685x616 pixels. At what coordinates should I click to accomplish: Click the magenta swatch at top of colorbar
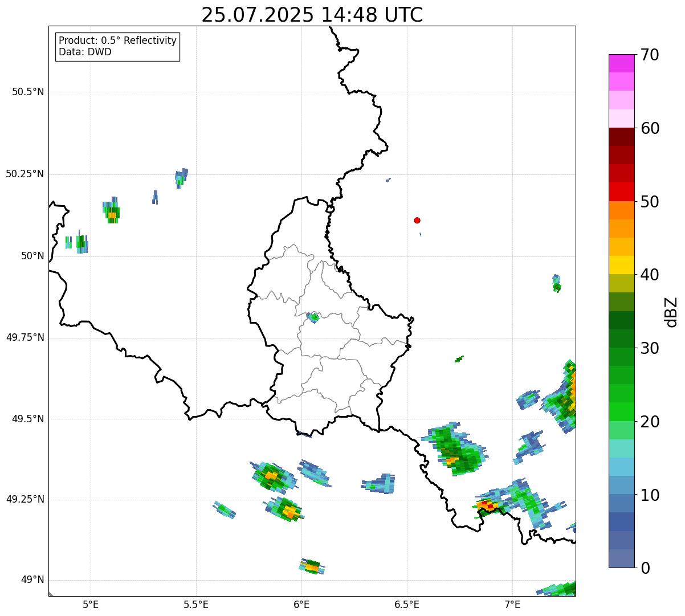coord(621,63)
